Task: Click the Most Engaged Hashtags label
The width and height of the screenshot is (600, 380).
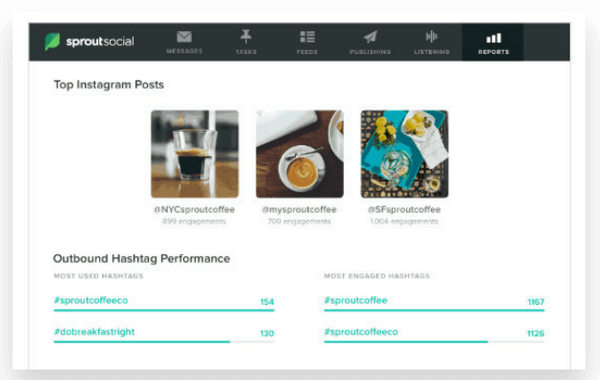Action: (377, 276)
